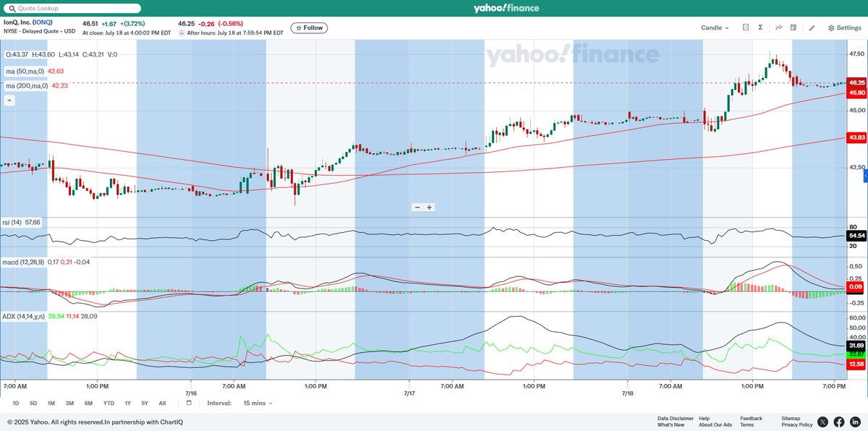Viewport: 868px width, 431px height.
Task: Click the 45.80 moving average price tag
Action: (x=857, y=93)
